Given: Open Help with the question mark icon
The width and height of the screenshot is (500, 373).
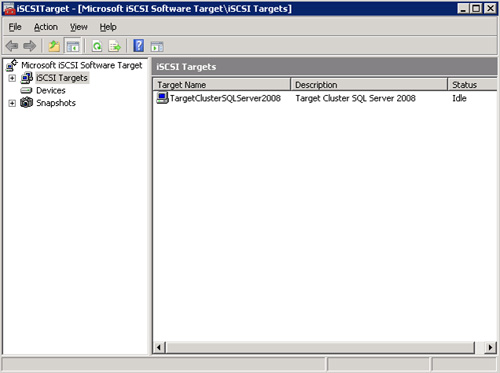Looking at the screenshot, I should pos(139,46).
